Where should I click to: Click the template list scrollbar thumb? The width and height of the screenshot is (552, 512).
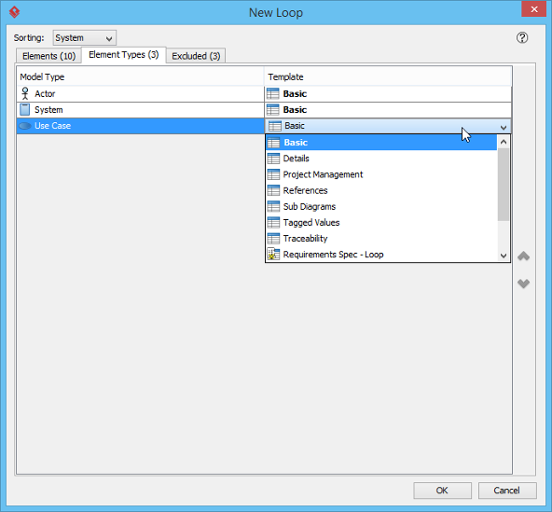tap(503, 185)
